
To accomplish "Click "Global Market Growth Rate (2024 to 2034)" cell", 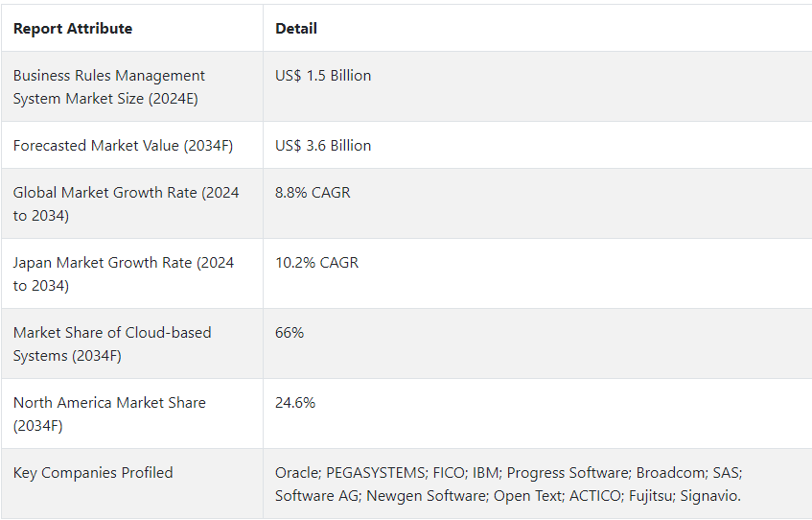I will (132, 203).
